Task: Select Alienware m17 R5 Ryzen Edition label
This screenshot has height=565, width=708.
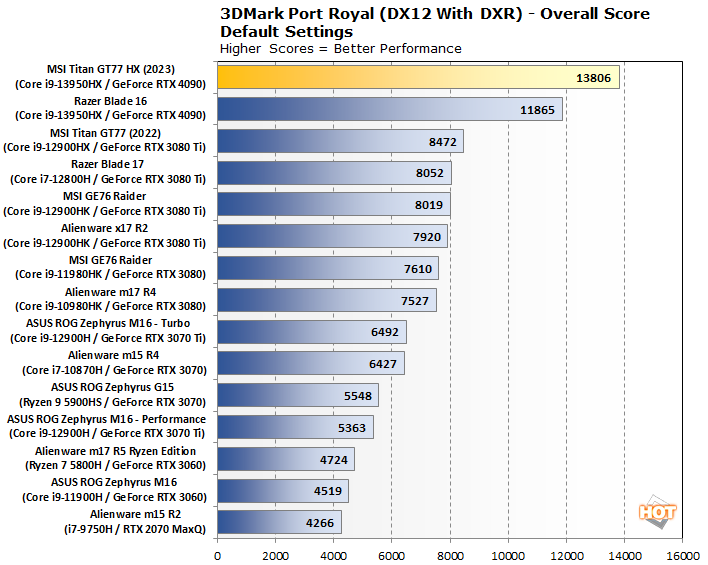Action: point(115,458)
